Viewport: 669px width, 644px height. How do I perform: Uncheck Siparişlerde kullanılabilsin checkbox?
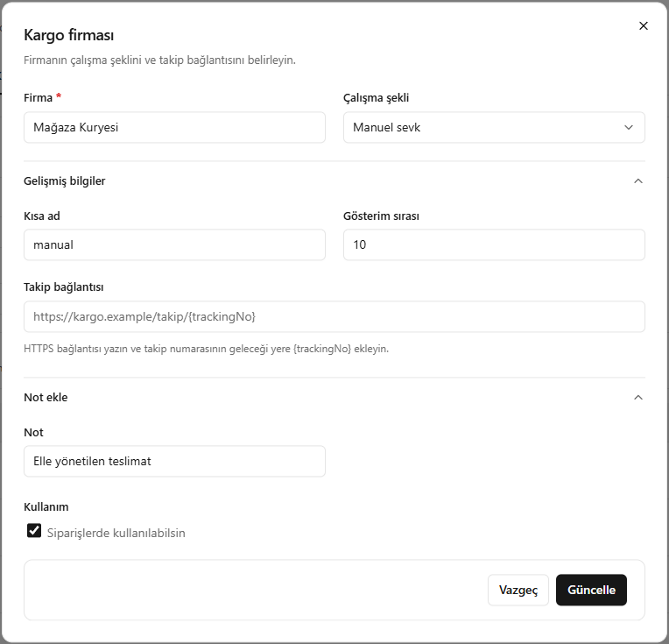(x=34, y=531)
